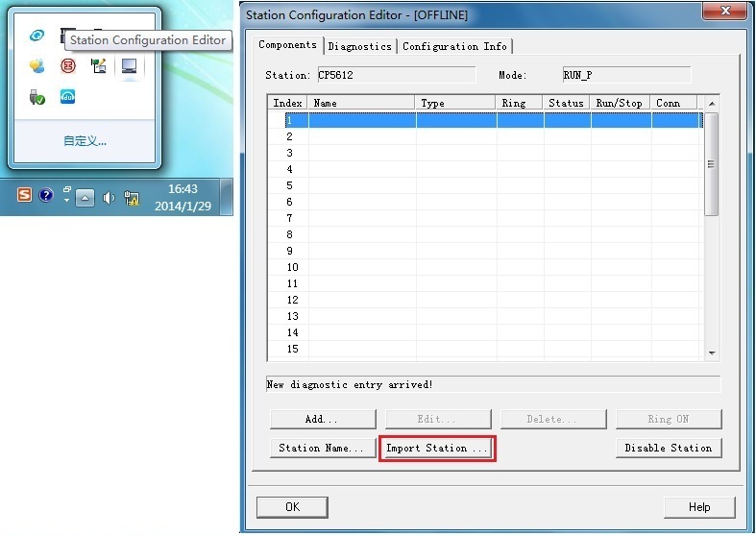Open the red bank emblem tray icon
The width and height of the screenshot is (756, 536).
[x=67, y=65]
